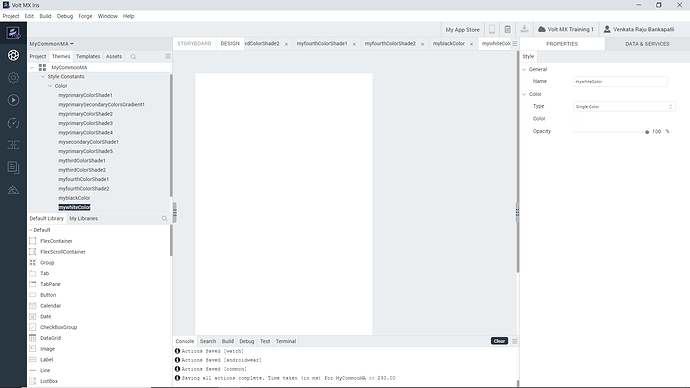Switch to the Templates tab

[x=88, y=56]
